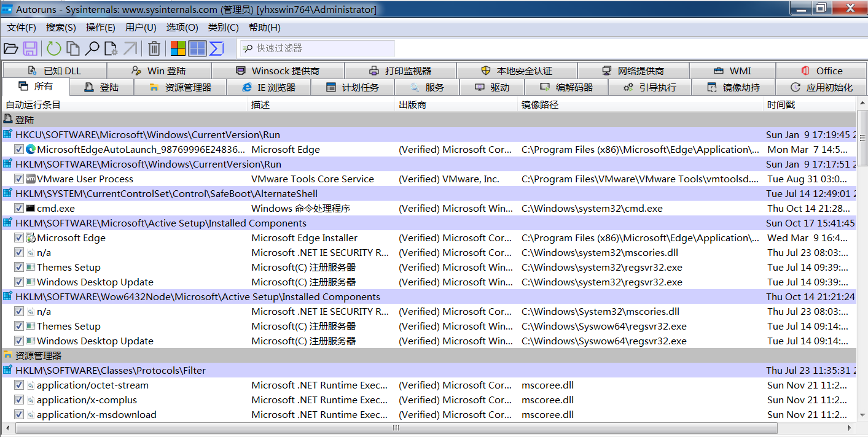This screenshot has height=437, width=868.
Task: Click file icon beside application/x-msdownload
Action: click(31, 414)
